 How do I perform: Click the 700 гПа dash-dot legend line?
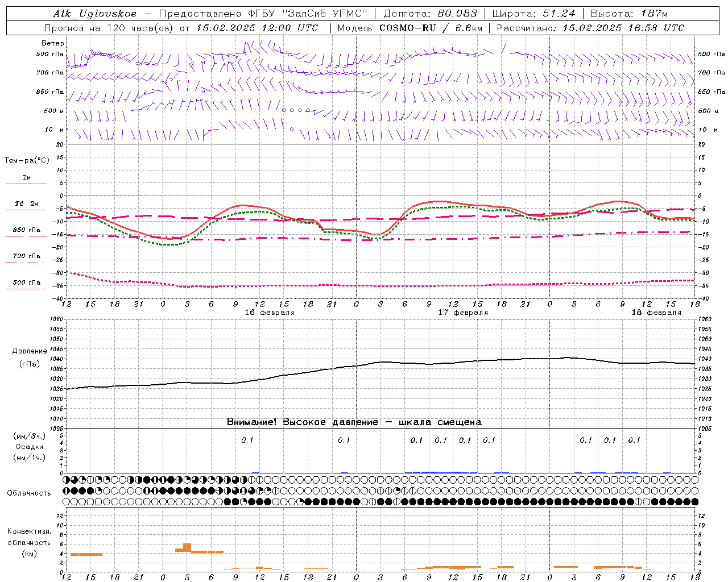[26, 263]
